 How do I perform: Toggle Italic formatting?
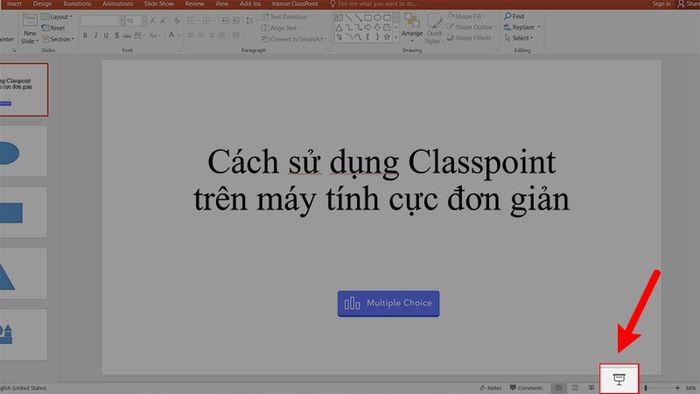[x=96, y=35]
